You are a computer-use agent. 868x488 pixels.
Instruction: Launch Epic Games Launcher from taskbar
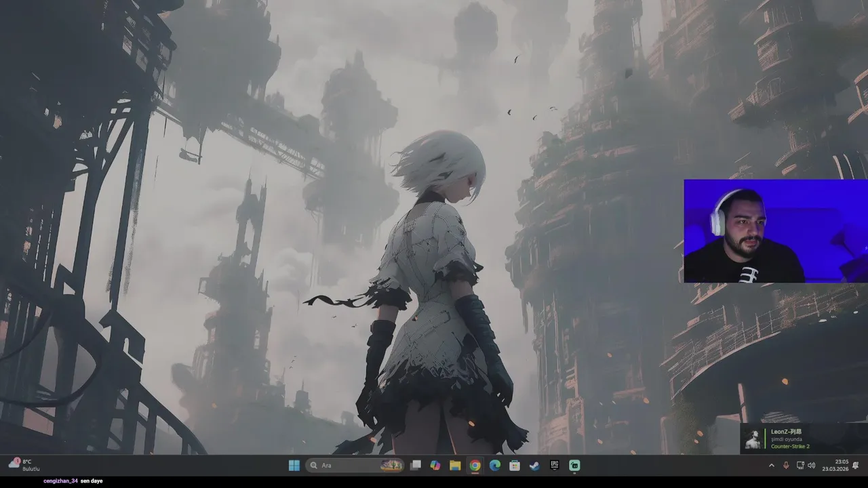[555, 465]
